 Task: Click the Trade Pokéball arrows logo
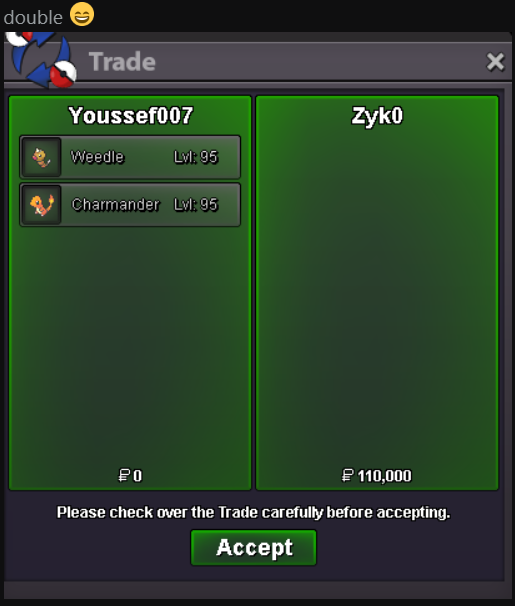[42, 59]
